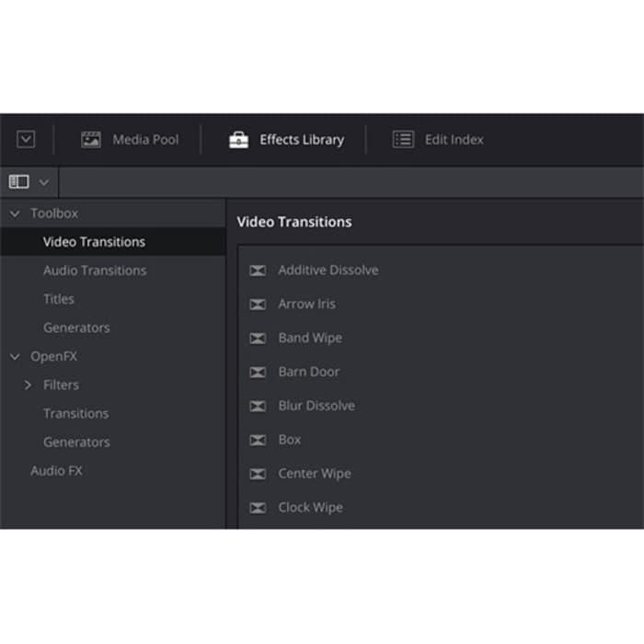The image size is (644, 644).
Task: Open the panel layout dropdown chevron
Action: click(x=43, y=182)
